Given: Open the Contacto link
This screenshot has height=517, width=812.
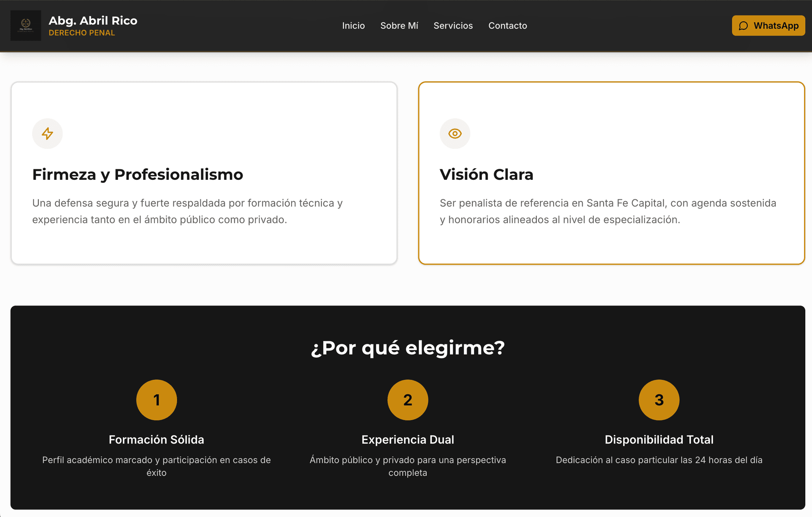Looking at the screenshot, I should (x=507, y=26).
